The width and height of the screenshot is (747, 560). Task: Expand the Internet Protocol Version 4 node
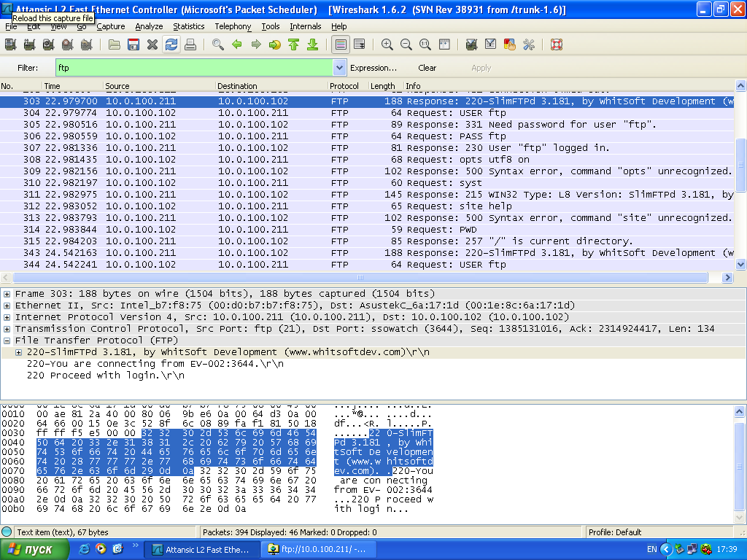pyautogui.click(x=7, y=317)
